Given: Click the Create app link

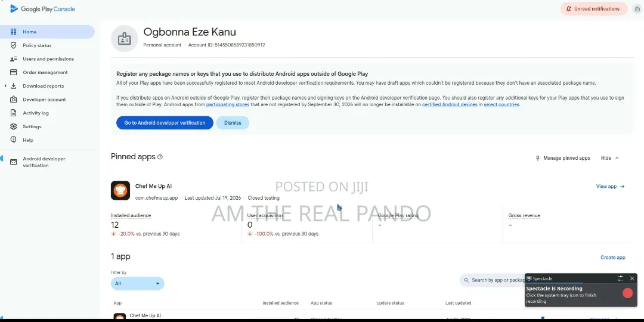Looking at the screenshot, I should click(x=613, y=258).
